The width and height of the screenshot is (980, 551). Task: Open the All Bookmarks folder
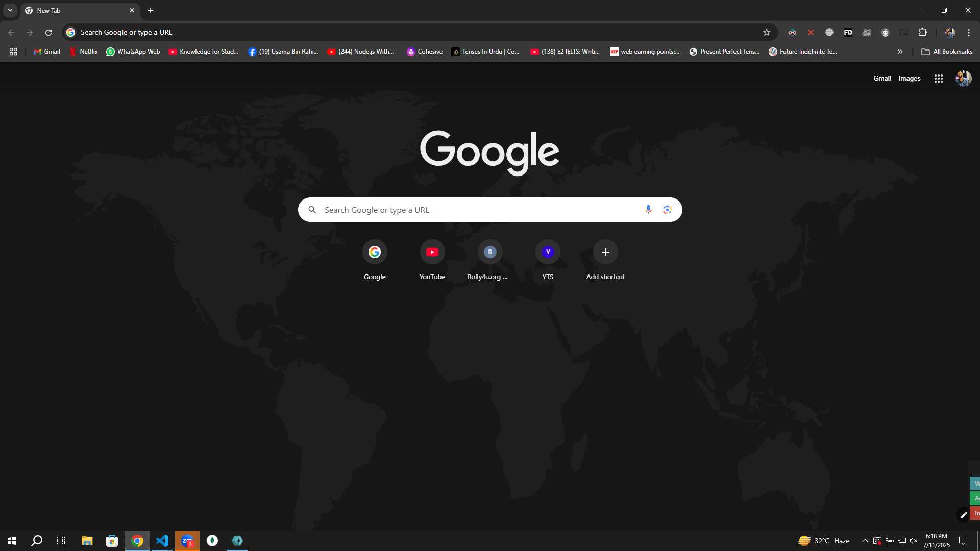(x=947, y=52)
